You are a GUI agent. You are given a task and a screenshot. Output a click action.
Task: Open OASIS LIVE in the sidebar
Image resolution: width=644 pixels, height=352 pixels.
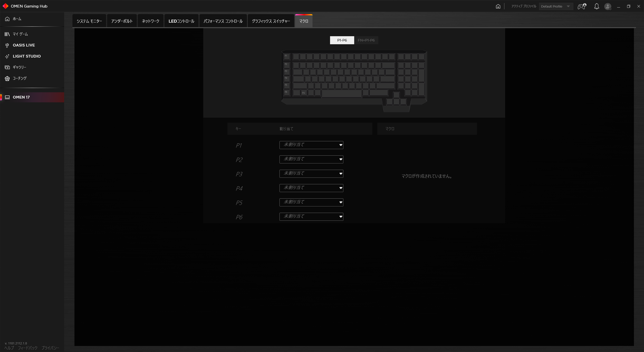(x=32, y=45)
